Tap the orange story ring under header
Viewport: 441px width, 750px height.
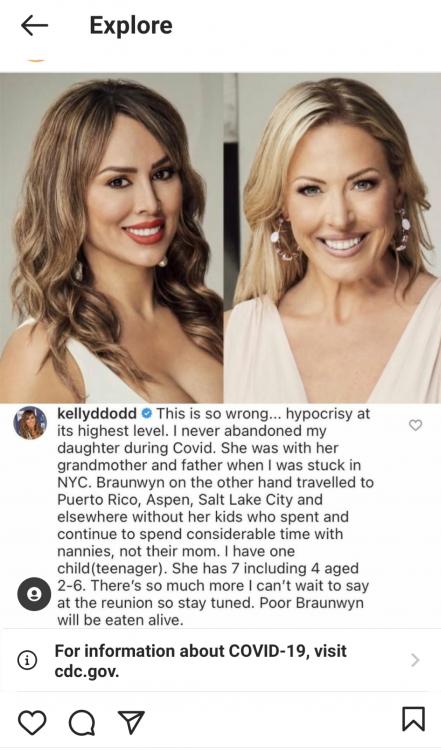pyautogui.click(x=36, y=60)
